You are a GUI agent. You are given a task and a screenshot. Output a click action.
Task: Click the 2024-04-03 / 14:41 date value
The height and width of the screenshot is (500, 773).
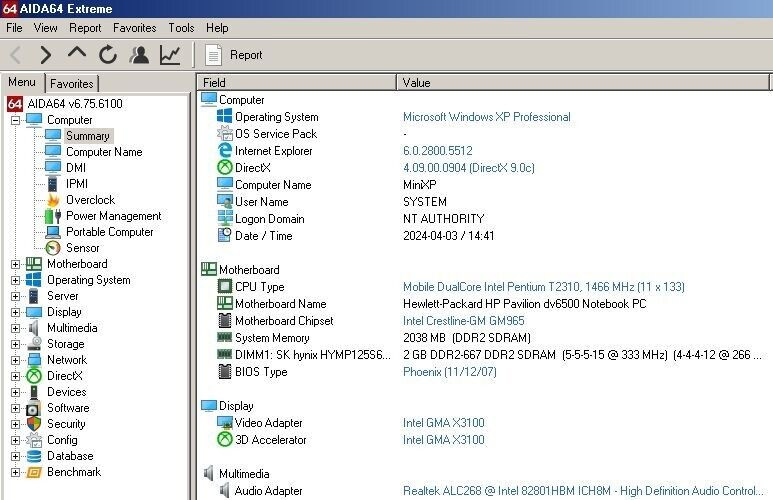tap(449, 236)
